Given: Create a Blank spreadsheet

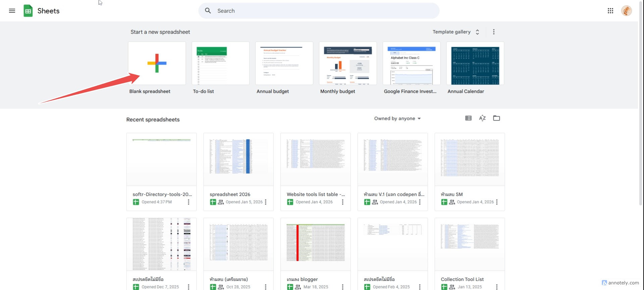Looking at the screenshot, I should (157, 63).
